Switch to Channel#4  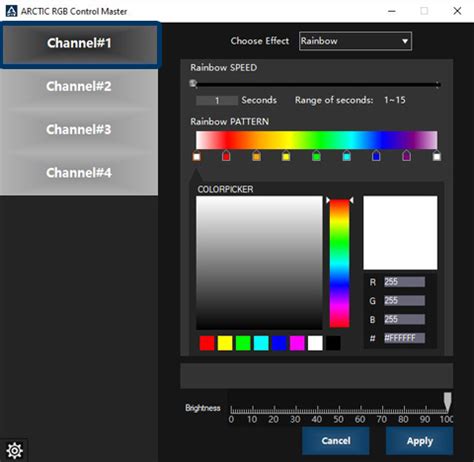(79, 173)
